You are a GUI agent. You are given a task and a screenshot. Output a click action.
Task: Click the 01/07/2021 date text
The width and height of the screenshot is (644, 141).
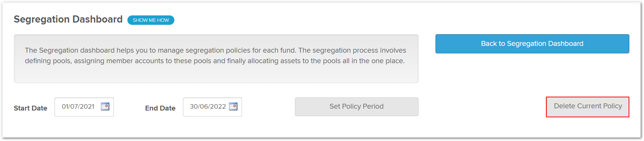pos(78,106)
